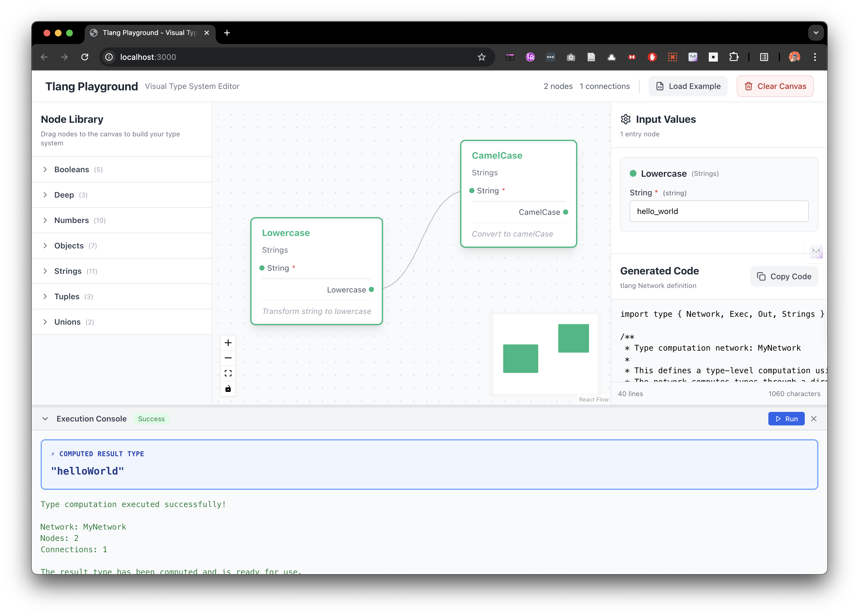The width and height of the screenshot is (859, 616).
Task: Close the Execution Console panel
Action: click(x=814, y=419)
